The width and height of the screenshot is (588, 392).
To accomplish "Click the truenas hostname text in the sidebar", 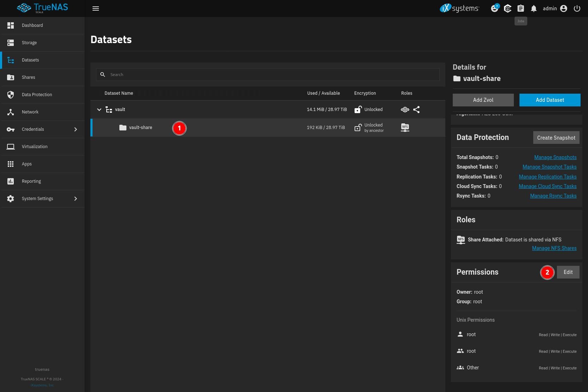I will [42, 369].
